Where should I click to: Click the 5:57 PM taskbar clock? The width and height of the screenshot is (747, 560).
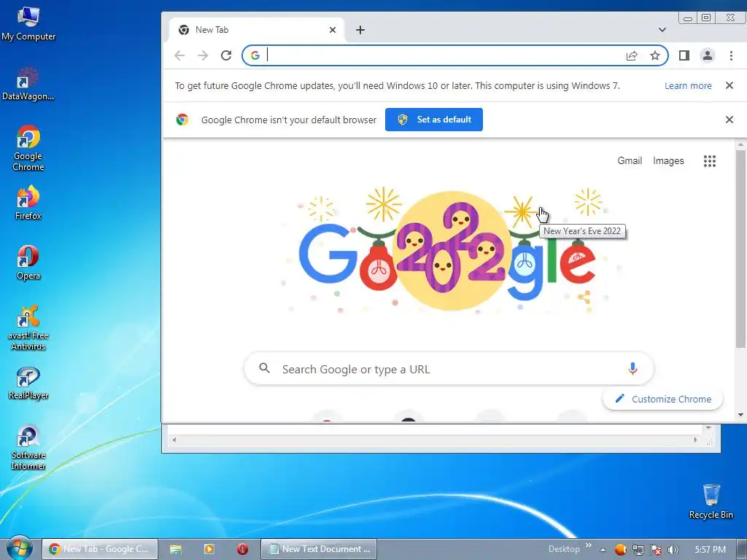(x=710, y=550)
